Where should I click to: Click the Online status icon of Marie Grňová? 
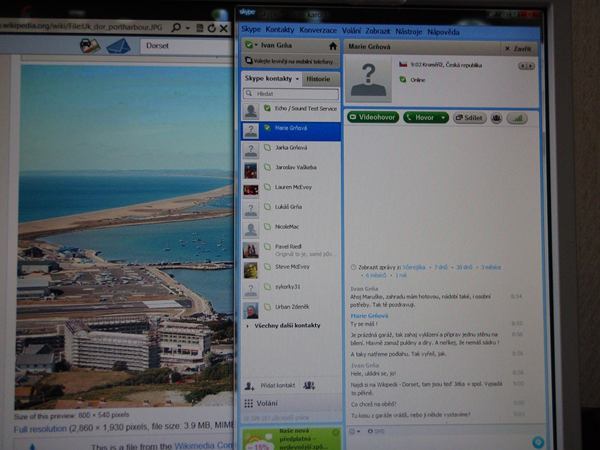[403, 79]
